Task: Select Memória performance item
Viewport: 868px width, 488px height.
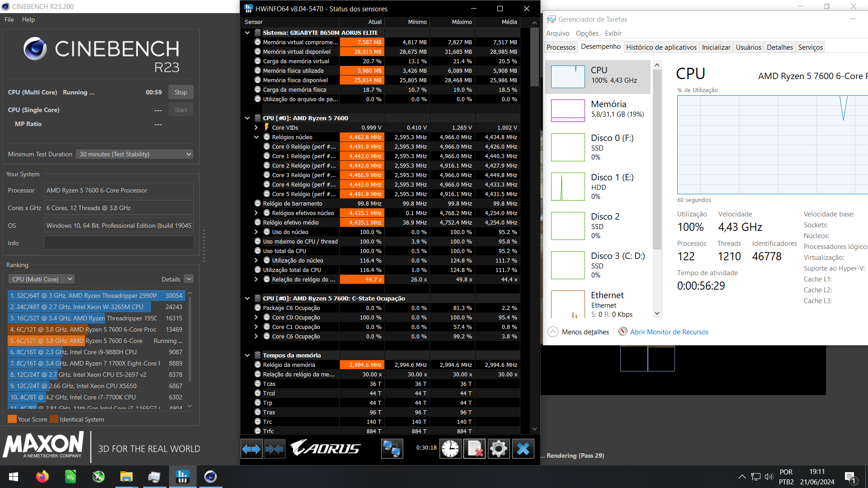Action: coord(598,110)
